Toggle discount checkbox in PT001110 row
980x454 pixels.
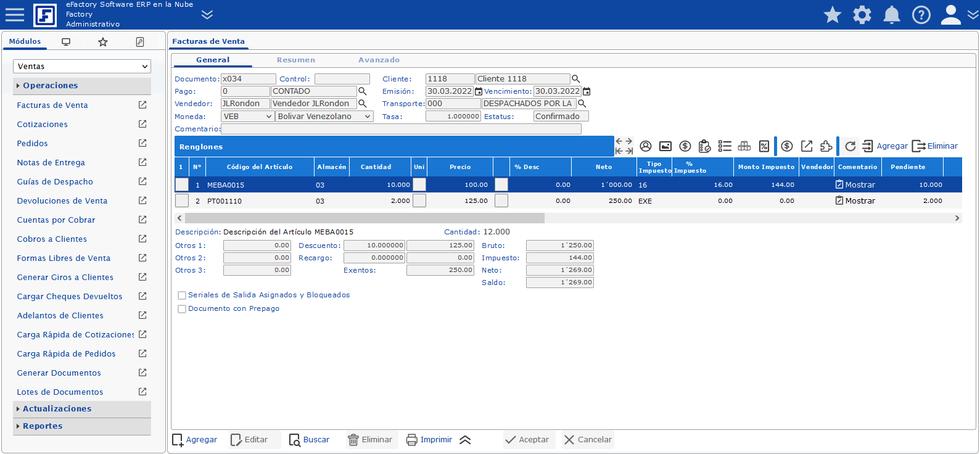pyautogui.click(x=501, y=200)
